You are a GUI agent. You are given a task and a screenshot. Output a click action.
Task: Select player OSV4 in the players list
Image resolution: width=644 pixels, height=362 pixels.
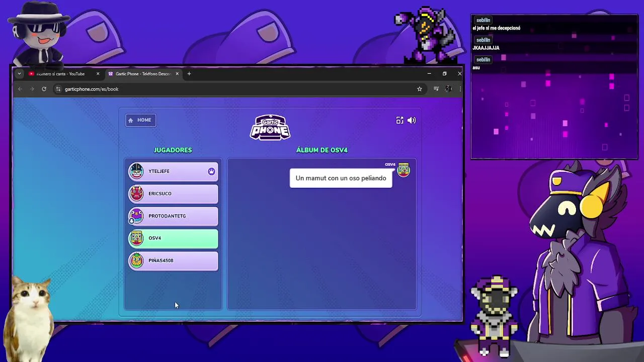(174, 238)
